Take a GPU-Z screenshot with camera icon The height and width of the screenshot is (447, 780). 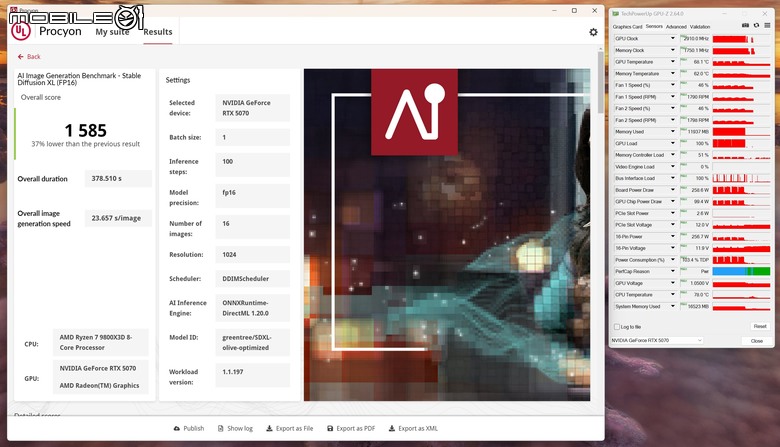coord(745,25)
